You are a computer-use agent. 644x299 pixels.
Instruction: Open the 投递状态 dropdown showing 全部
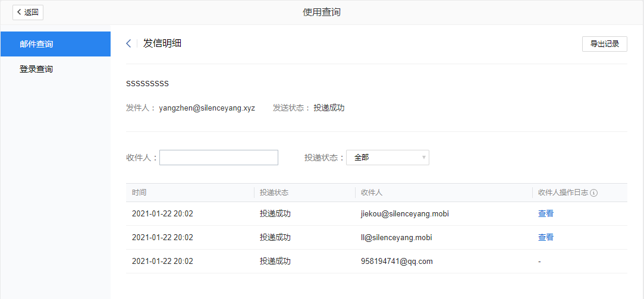387,158
